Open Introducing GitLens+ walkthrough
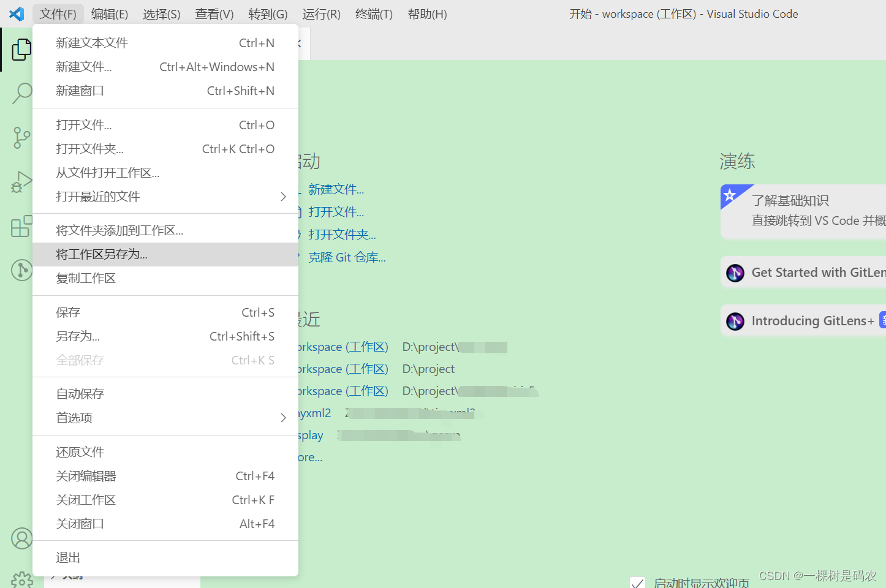This screenshot has height=588, width=886. point(803,321)
